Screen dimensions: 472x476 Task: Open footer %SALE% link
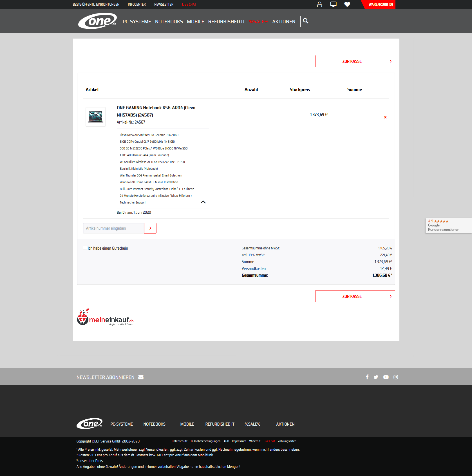pos(252,424)
